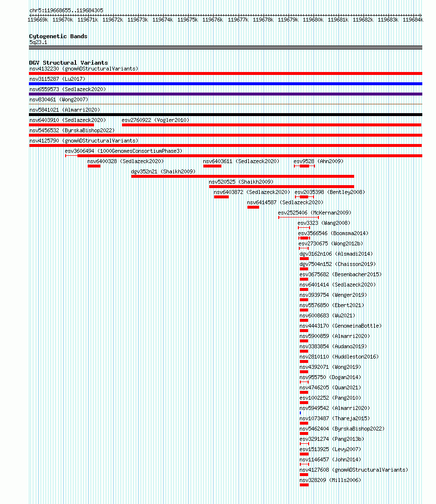Click the red bar under nsv6414587
The width and height of the screenshot is (436, 504).
tap(253, 207)
